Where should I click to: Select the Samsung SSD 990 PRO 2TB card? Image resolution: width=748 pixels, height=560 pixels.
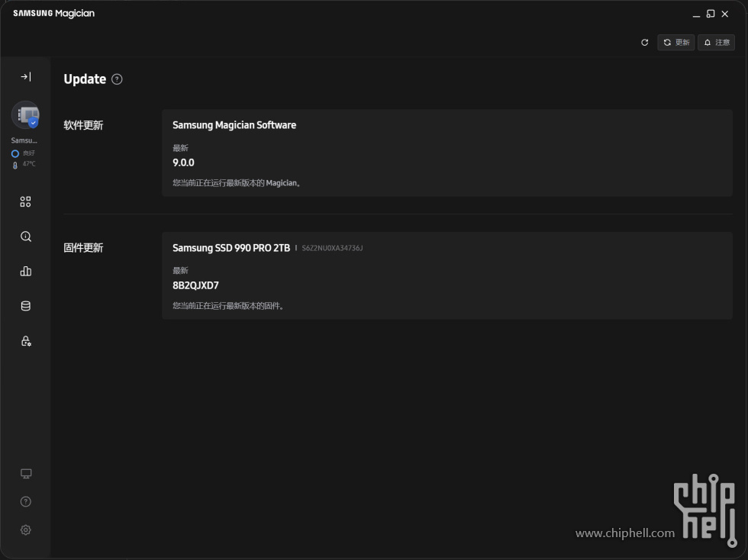click(447, 275)
